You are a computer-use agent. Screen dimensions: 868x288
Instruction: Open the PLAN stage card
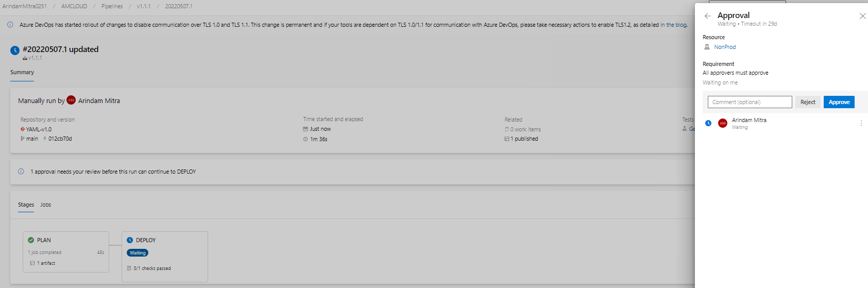66,252
